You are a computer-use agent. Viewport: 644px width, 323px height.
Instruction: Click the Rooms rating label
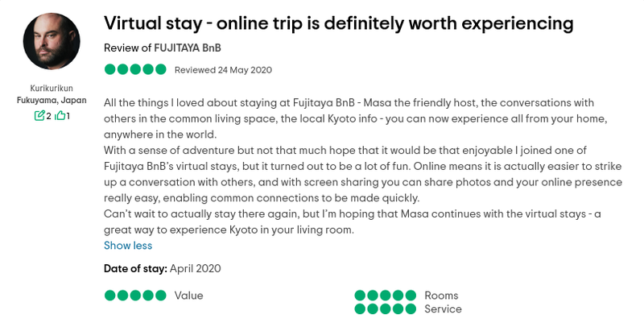(x=441, y=296)
